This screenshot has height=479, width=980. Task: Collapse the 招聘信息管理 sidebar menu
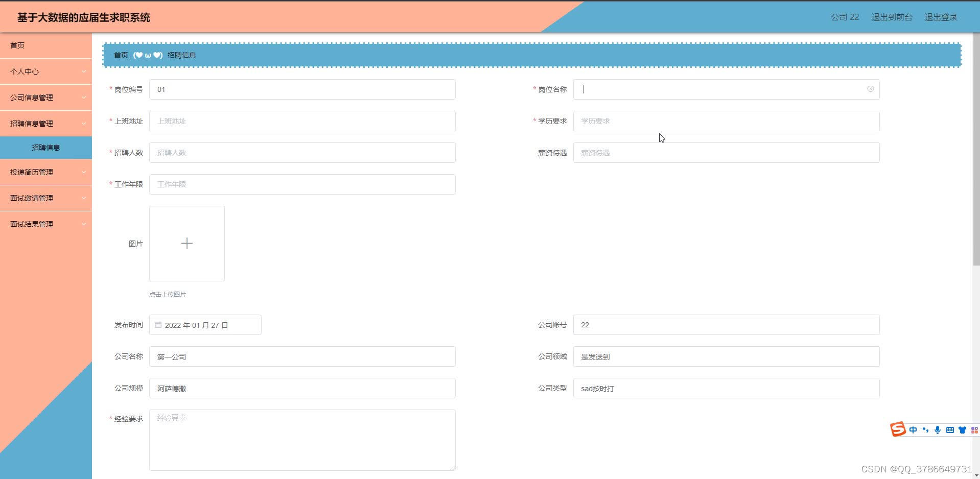pos(46,124)
